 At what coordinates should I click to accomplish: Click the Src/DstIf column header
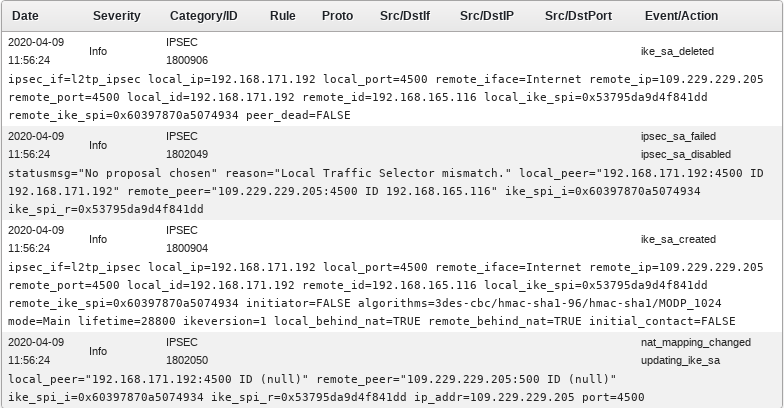[x=405, y=16]
